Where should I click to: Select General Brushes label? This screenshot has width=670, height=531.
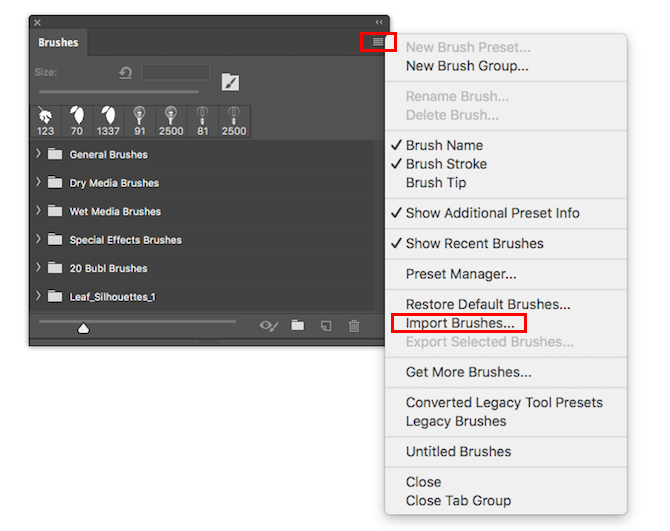[109, 154]
